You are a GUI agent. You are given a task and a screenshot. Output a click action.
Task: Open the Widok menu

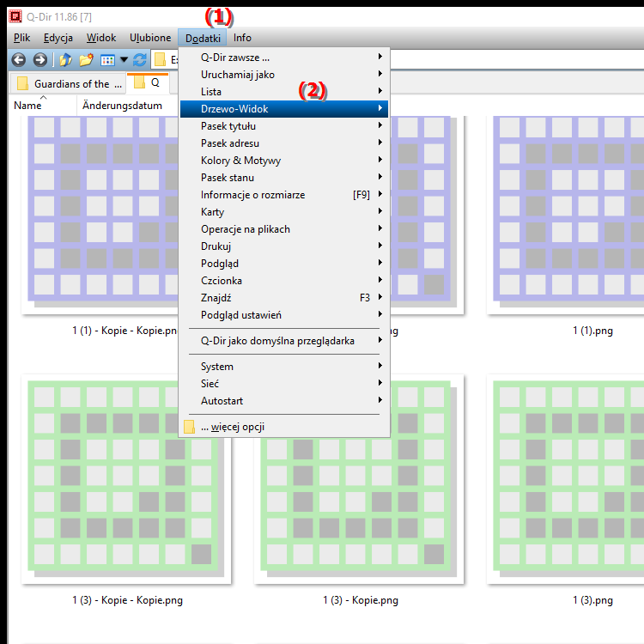(101, 38)
